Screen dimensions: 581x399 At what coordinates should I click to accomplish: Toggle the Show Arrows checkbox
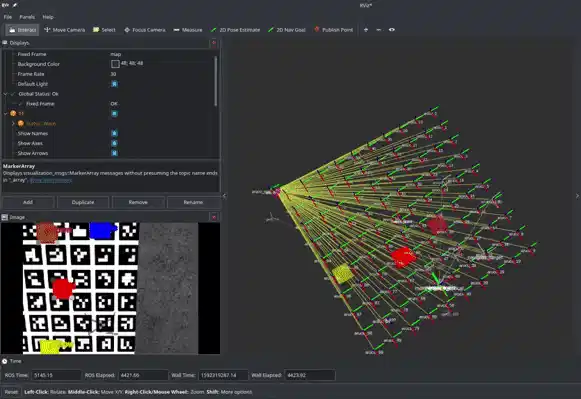point(114,153)
